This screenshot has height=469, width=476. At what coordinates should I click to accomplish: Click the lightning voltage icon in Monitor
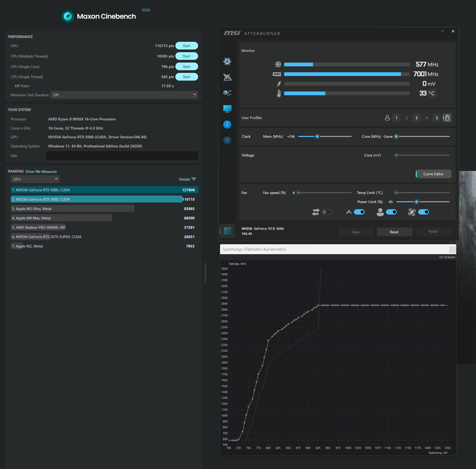pyautogui.click(x=279, y=84)
